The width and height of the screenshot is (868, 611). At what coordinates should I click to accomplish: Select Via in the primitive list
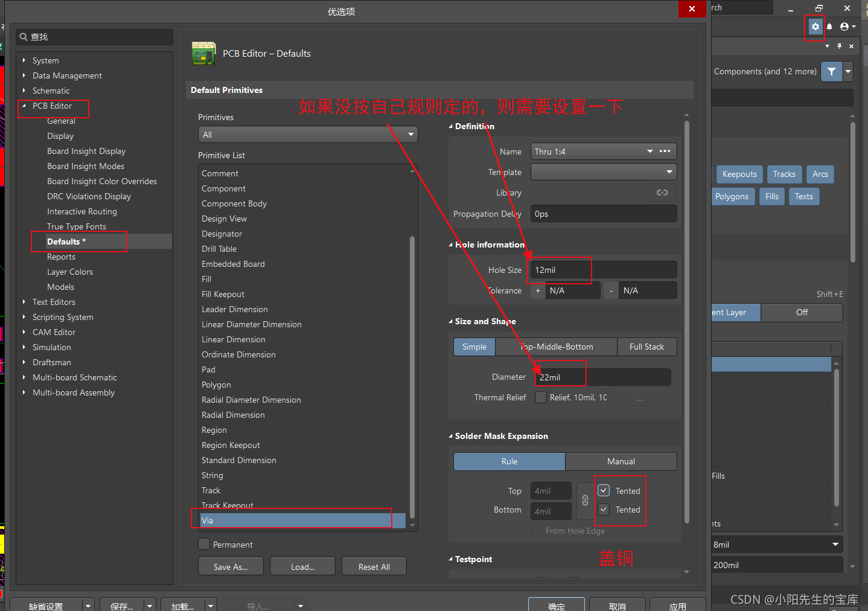click(x=303, y=520)
